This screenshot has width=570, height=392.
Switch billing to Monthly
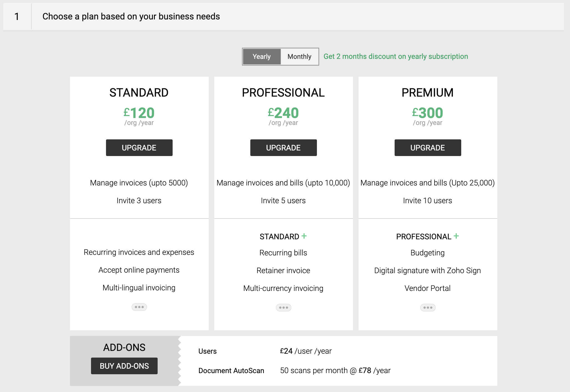pos(299,57)
